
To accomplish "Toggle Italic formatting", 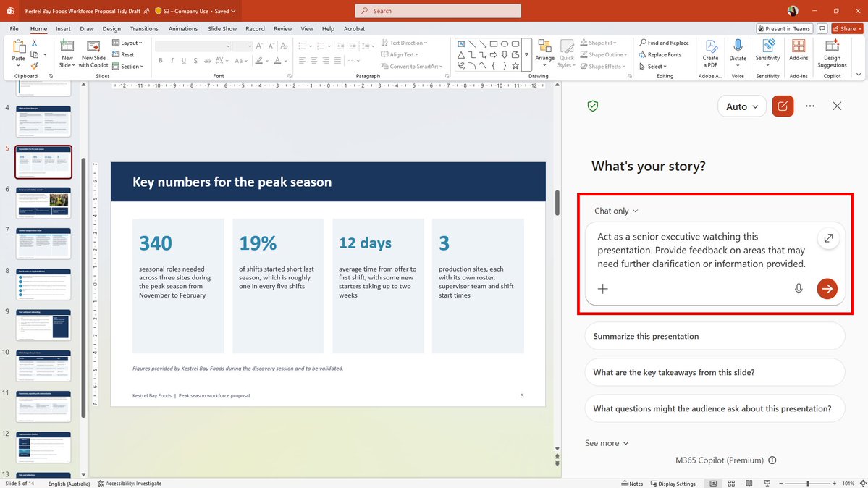I will [x=172, y=60].
